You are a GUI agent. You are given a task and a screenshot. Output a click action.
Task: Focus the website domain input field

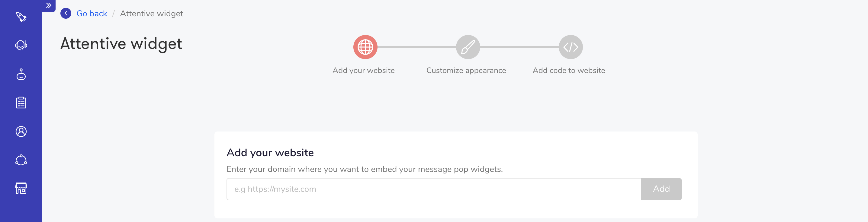pos(434,189)
